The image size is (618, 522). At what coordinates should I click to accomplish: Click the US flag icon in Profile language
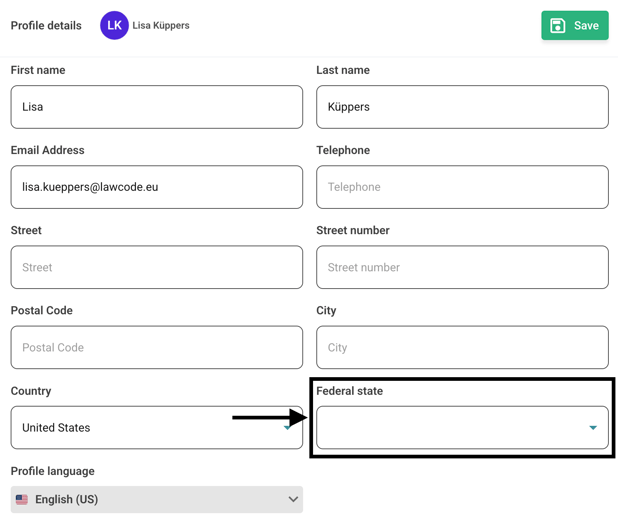pos(22,499)
